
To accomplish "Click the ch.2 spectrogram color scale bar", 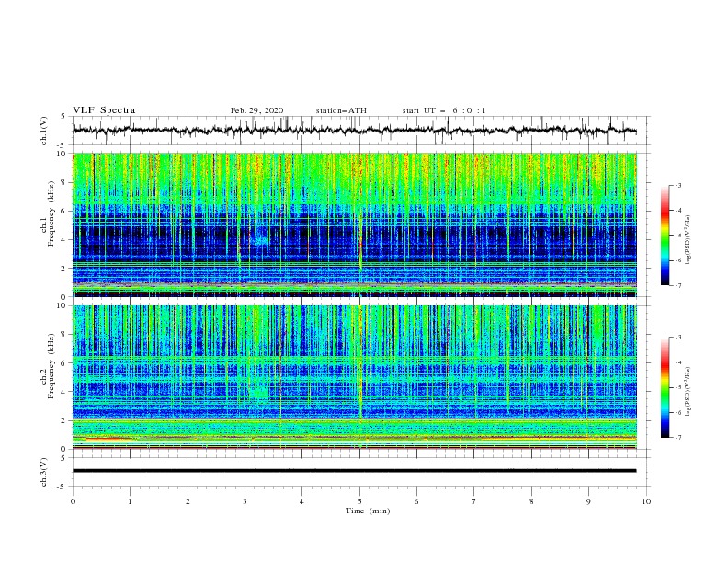I will click(665, 387).
